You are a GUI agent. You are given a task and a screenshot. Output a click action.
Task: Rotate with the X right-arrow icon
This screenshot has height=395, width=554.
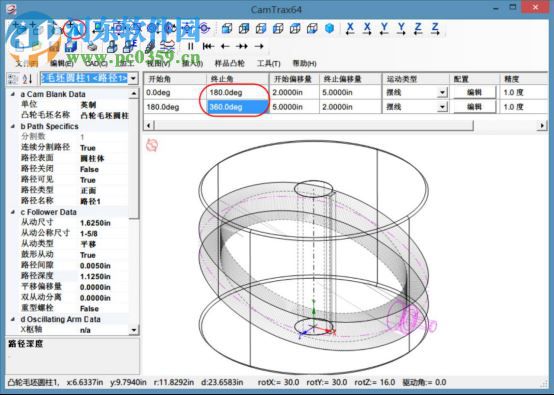click(x=367, y=28)
